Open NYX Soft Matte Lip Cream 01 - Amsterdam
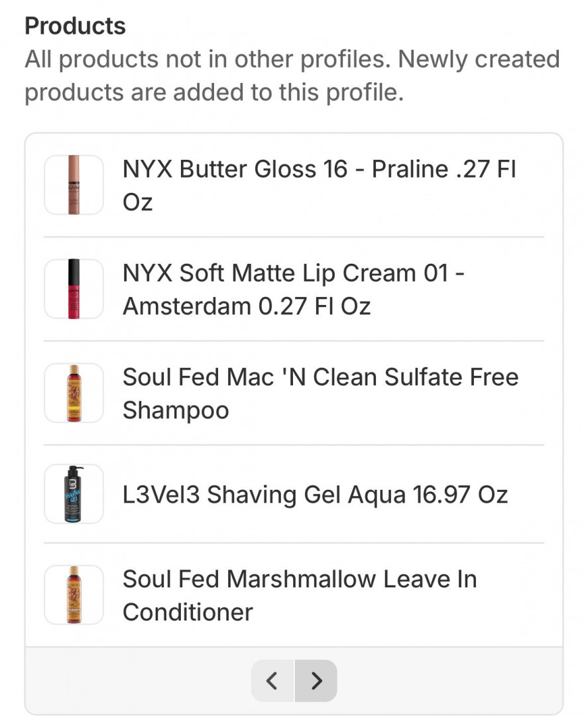This screenshot has width=588, height=716. point(292,273)
